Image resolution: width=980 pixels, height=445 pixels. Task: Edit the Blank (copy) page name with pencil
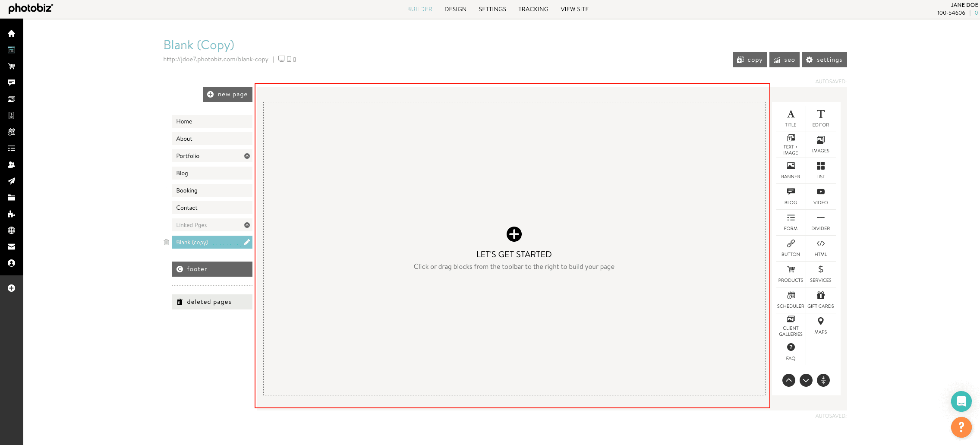click(x=246, y=242)
